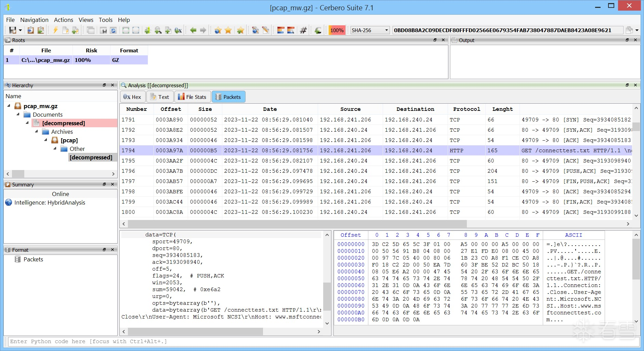The image size is (644, 351).
Task: Float the Output panel
Action: point(627,40)
